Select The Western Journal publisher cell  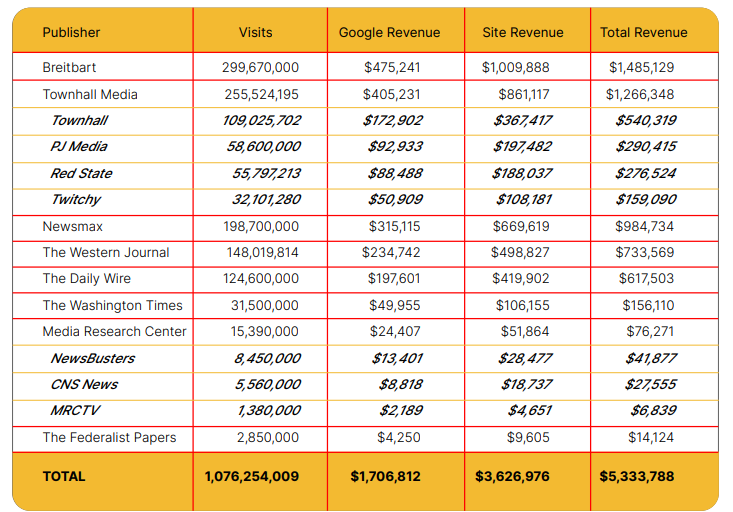(106, 253)
